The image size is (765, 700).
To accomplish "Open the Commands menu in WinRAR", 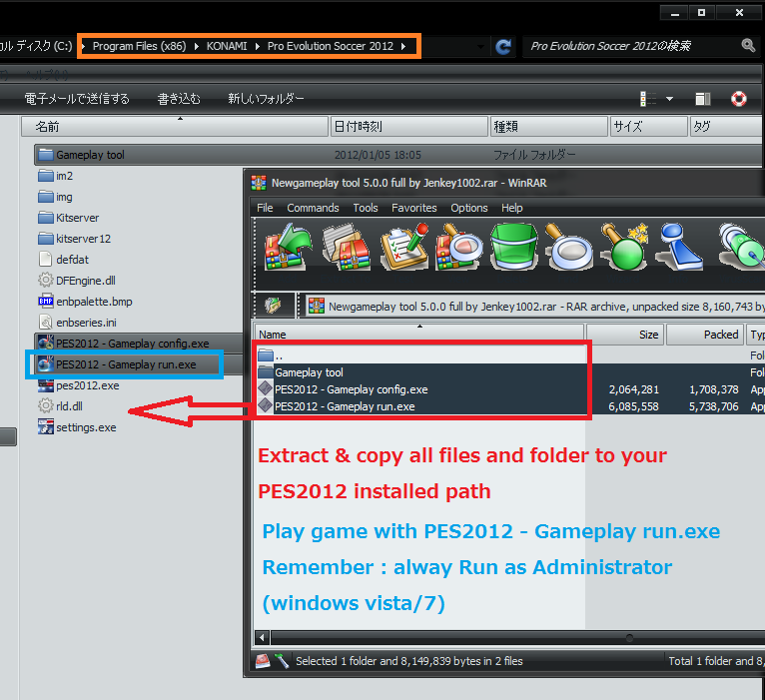I will [313, 208].
